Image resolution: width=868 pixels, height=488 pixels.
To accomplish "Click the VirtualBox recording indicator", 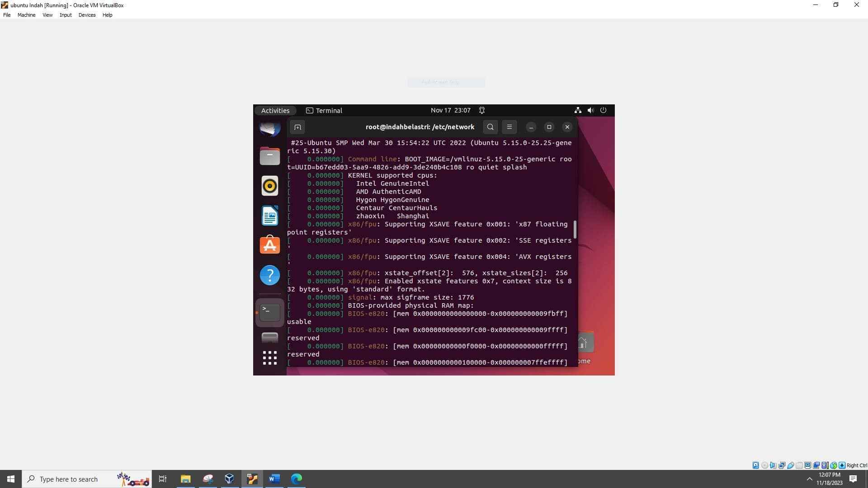I will pos(816,465).
